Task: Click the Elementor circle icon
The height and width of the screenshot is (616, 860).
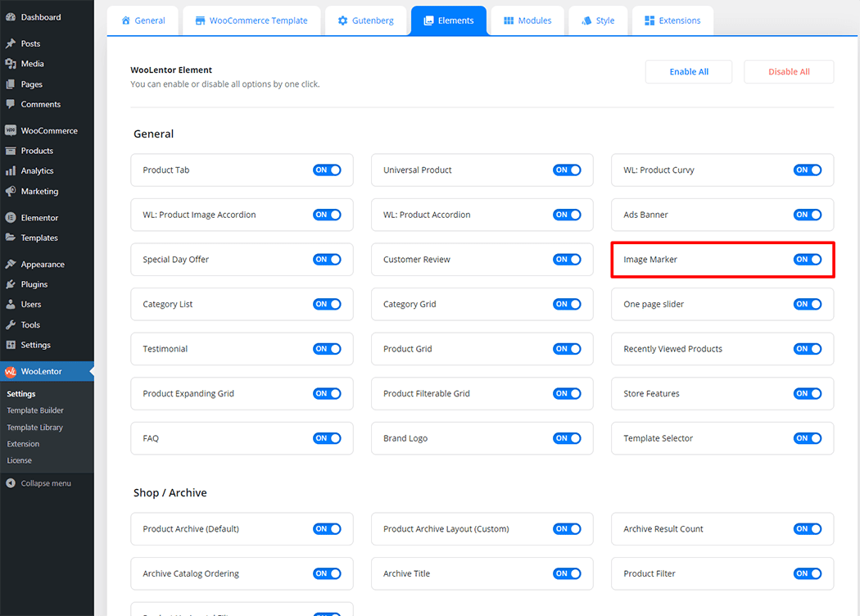Action: pos(11,218)
